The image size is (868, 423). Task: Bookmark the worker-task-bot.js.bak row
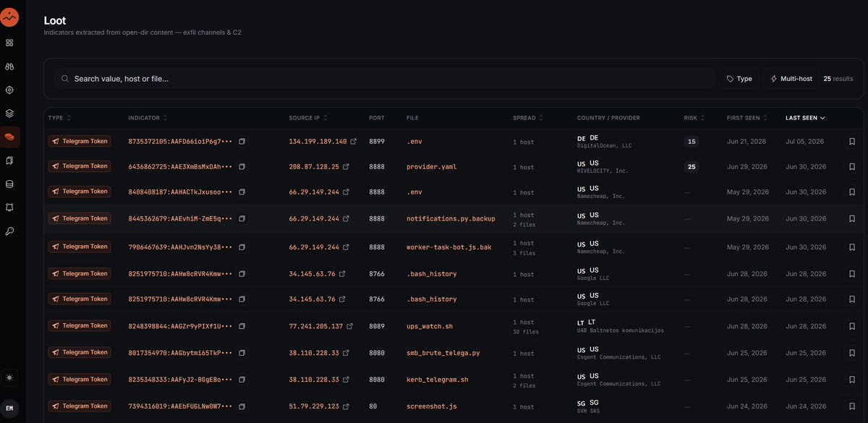(x=851, y=247)
